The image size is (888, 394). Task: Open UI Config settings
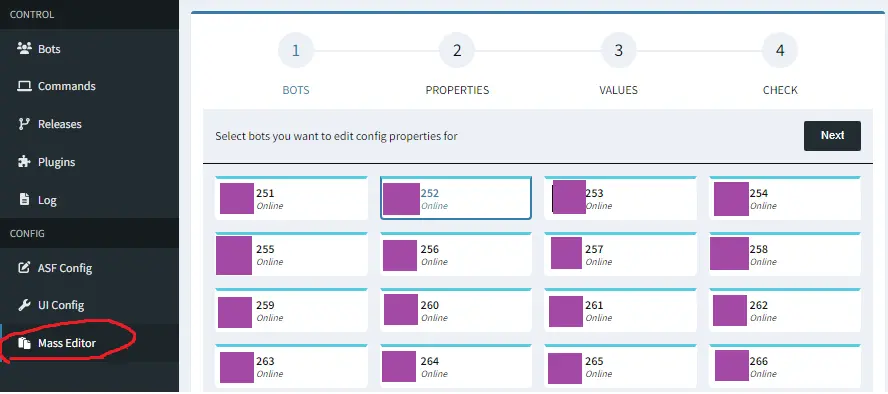[89, 305]
